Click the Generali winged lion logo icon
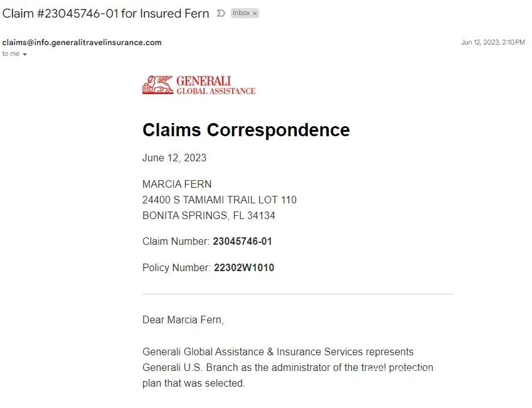The width and height of the screenshot is (532, 408). [157, 85]
